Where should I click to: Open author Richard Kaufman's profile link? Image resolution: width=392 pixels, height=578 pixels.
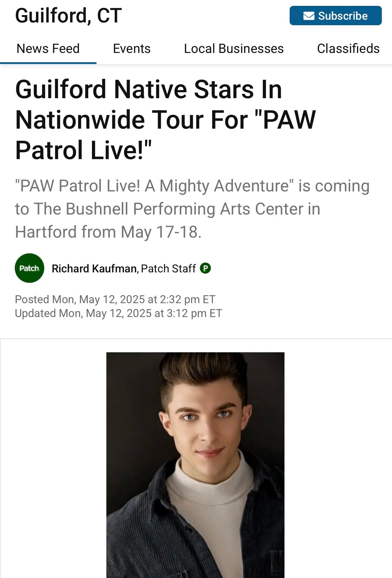94,268
